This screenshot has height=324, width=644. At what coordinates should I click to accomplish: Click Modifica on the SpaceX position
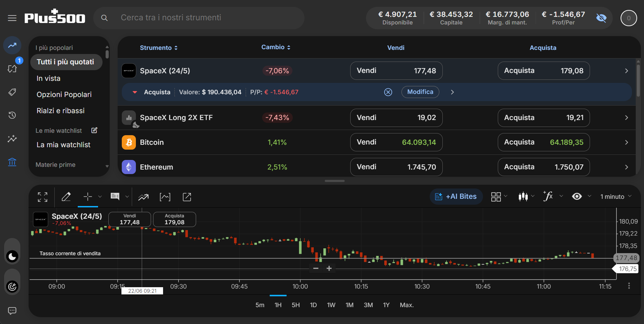420,92
